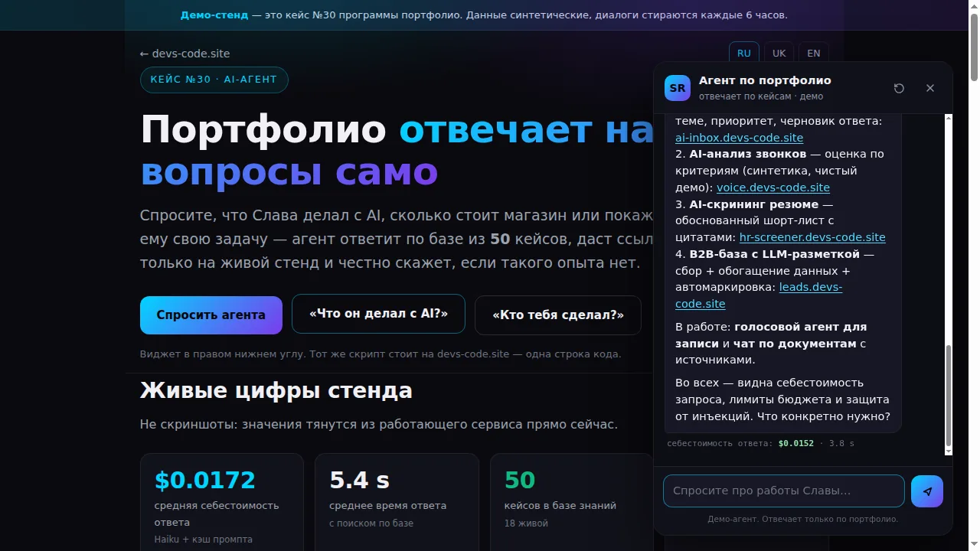Switch language to EN
Viewport: 980px width, 551px height.
tap(814, 54)
